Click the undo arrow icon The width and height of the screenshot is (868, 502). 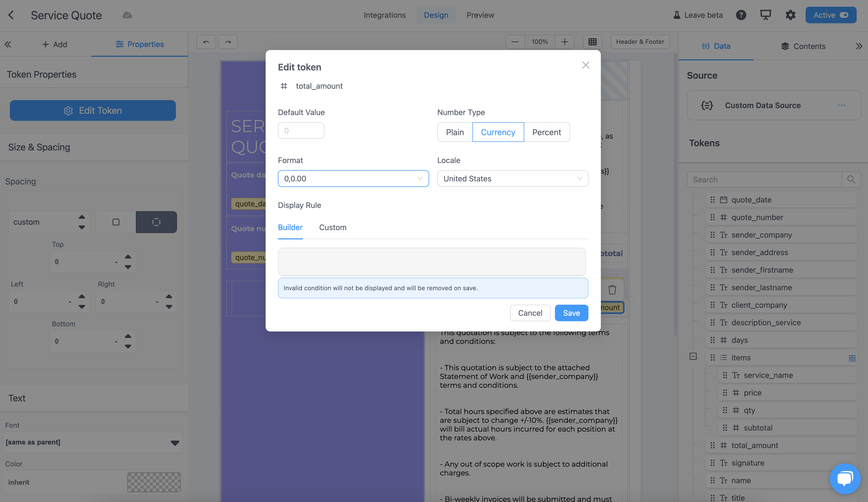point(206,42)
